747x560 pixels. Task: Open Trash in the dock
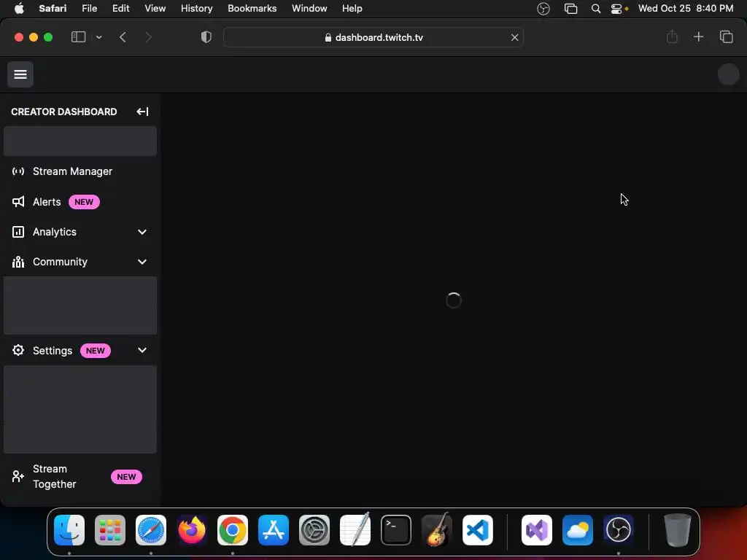(678, 529)
